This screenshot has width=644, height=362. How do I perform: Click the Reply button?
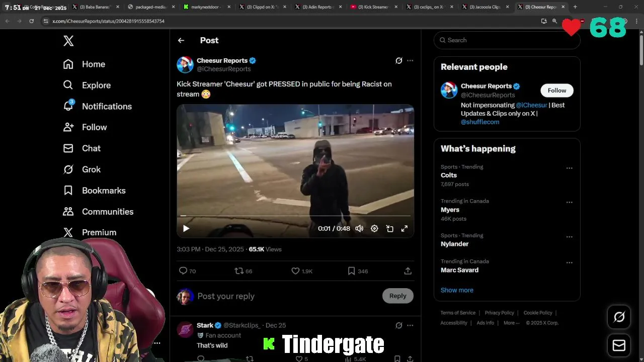pos(397,296)
